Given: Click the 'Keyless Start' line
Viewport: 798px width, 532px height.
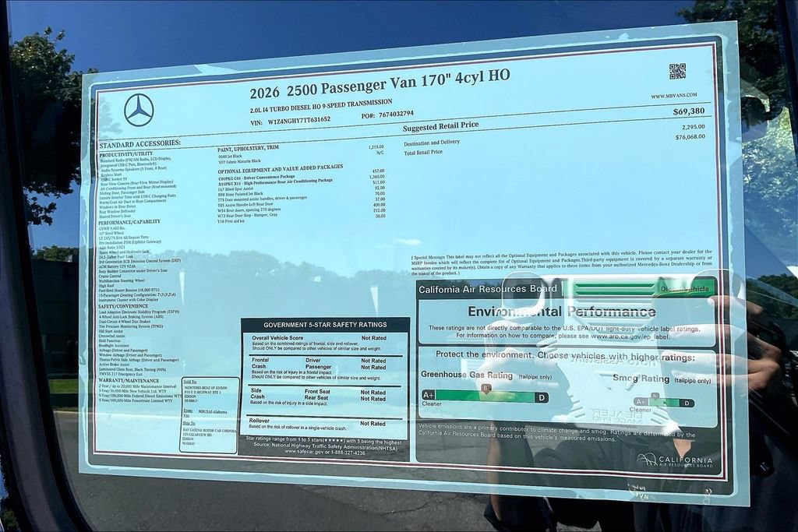Looking at the screenshot, I should click(x=111, y=174).
